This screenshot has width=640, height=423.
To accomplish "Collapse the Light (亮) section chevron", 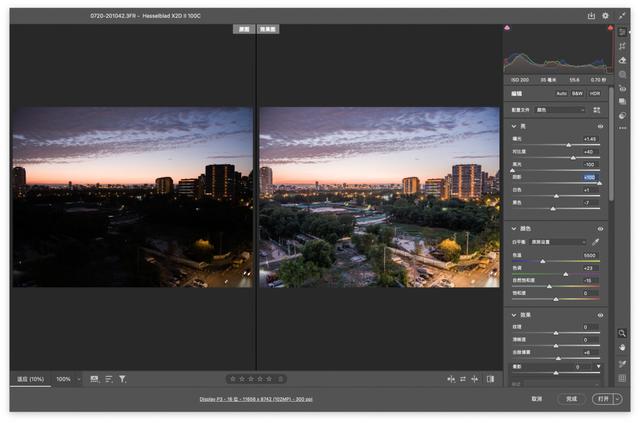I will tap(514, 127).
